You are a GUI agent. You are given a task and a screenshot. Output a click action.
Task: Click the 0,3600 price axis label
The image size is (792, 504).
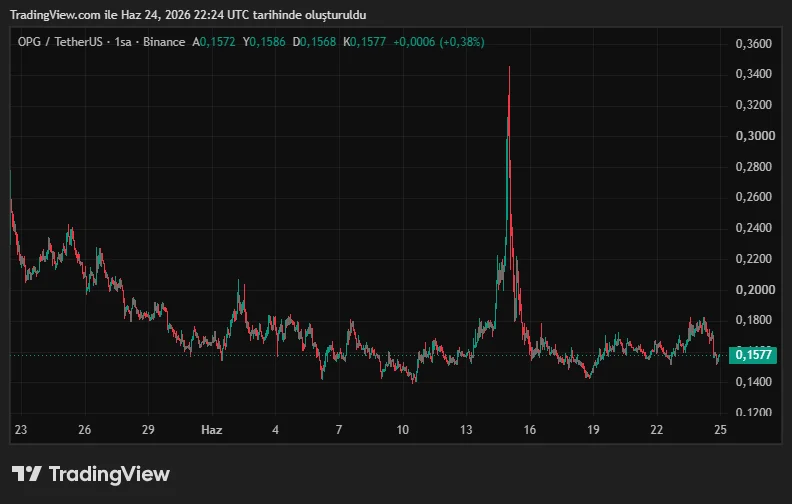(754, 43)
